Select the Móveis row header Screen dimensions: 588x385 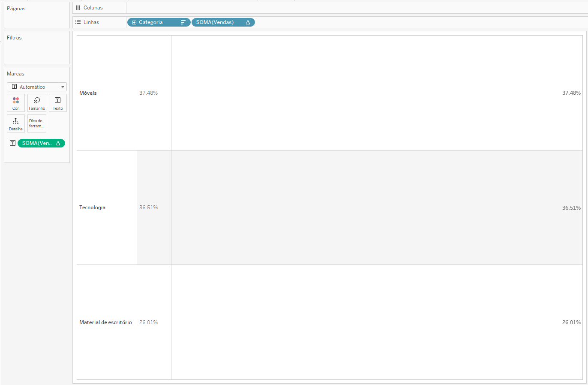[x=88, y=93]
